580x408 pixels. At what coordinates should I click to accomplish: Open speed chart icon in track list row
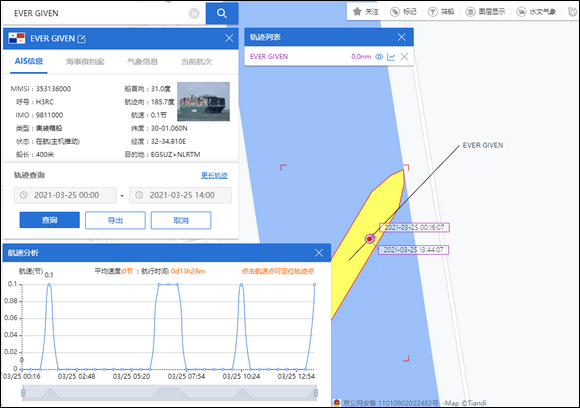[391, 57]
